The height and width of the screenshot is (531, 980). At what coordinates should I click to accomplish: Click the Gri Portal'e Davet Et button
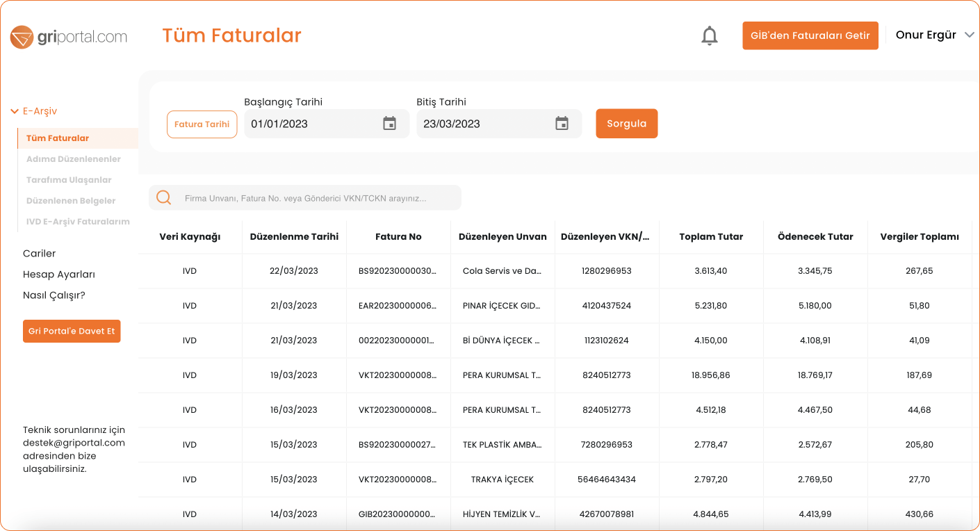tap(72, 332)
